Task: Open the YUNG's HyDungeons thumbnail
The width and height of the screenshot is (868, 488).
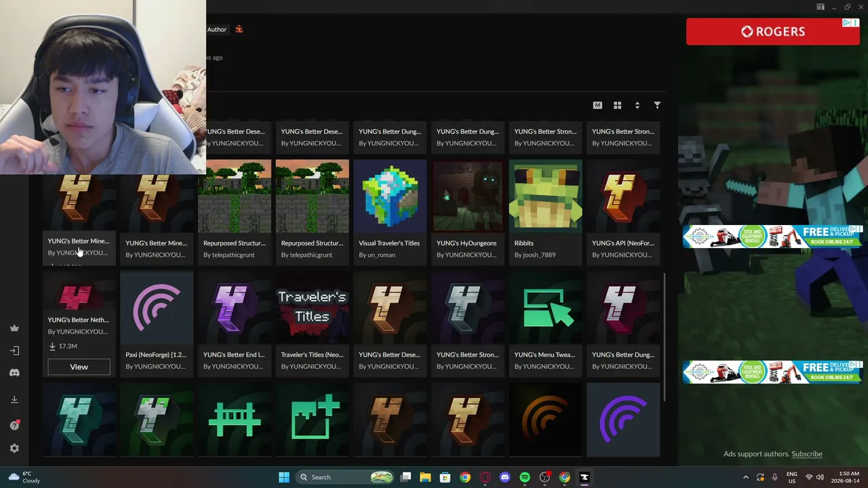Action: (x=468, y=196)
